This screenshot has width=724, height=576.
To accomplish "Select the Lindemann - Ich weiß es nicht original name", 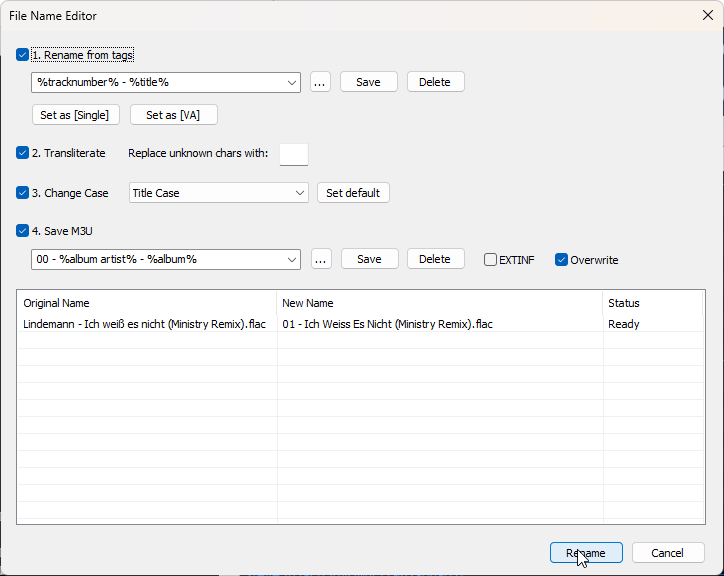I will coord(145,324).
